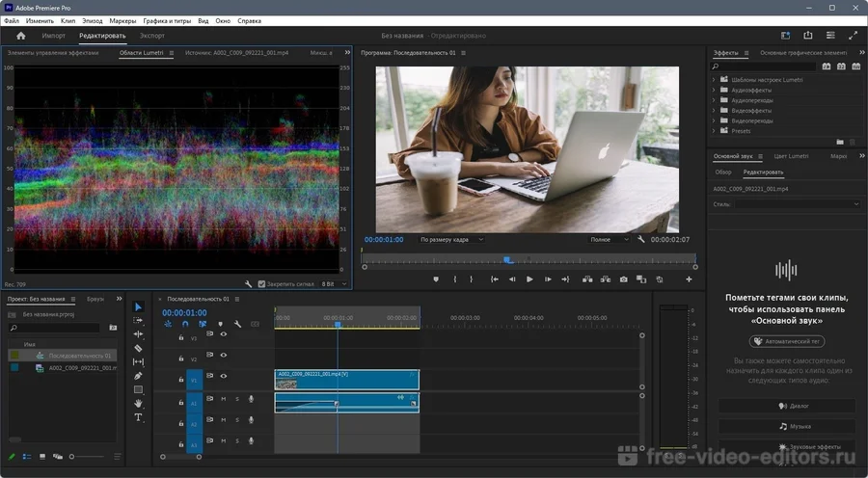Screen dimensions: 868x478
Task: Switch to the Экспорт workspace tab
Action: pos(152,36)
